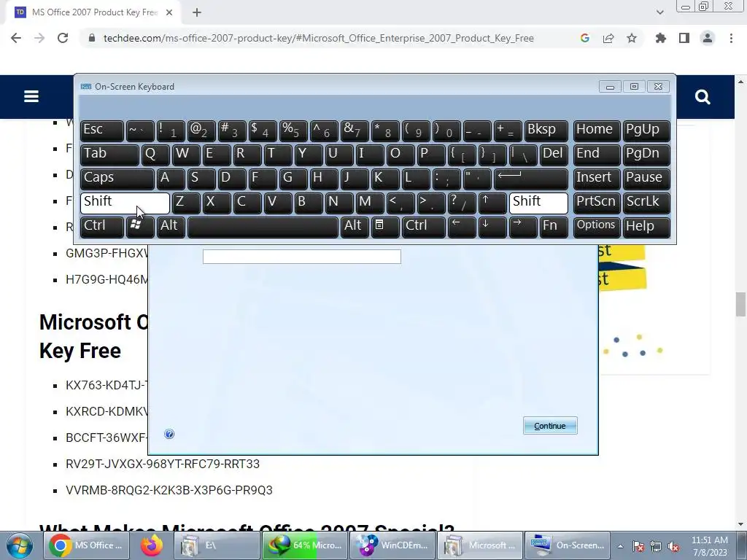Toggle Caps key on On-Screen Keyboard
Screen dimensions: 747x560
(x=117, y=179)
